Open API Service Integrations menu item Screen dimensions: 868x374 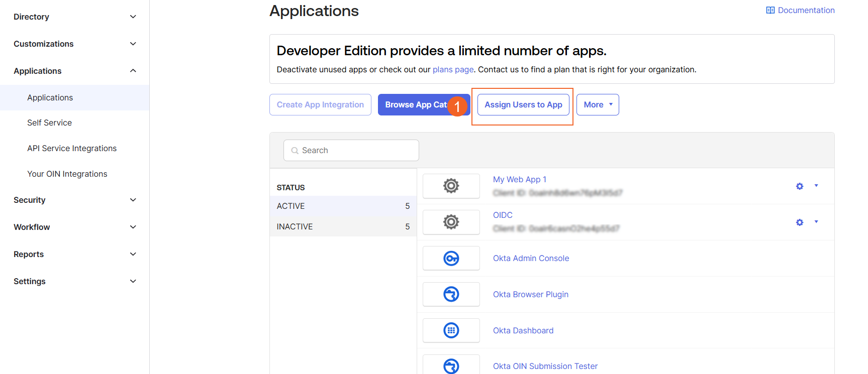pyautogui.click(x=72, y=148)
